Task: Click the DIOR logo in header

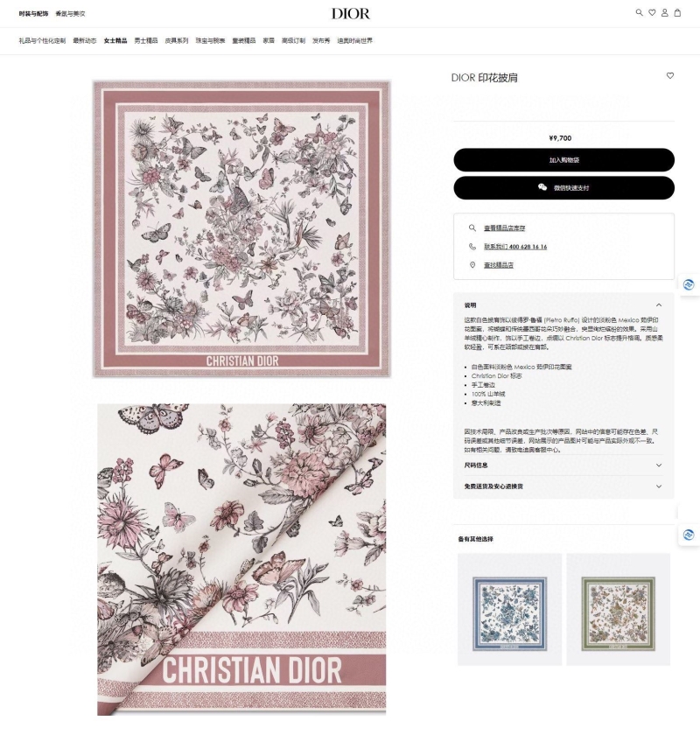Action: pos(351,13)
